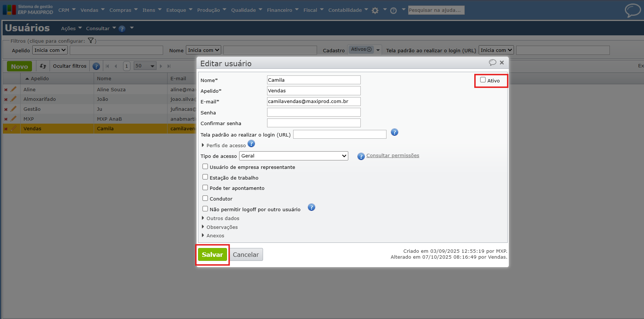Screen dimensions: 644x319
Task: Open the filter funnel configuration icon
Action: (91, 41)
